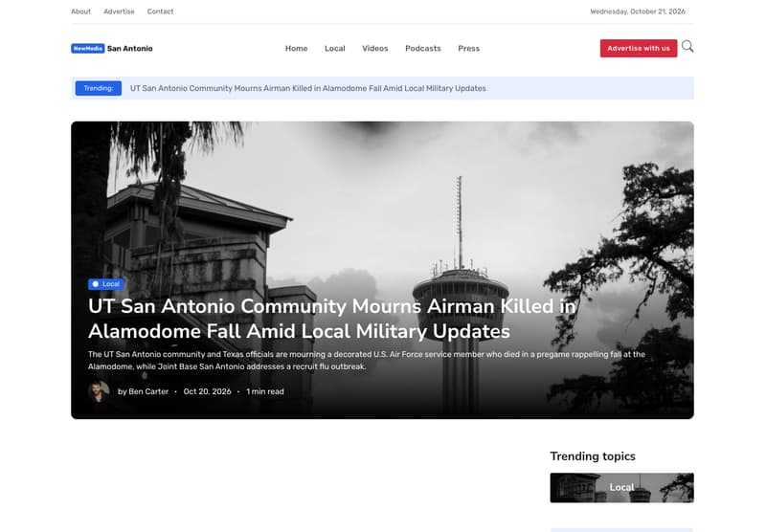Click the date Wednesday, October 21, 2026

pyautogui.click(x=638, y=11)
